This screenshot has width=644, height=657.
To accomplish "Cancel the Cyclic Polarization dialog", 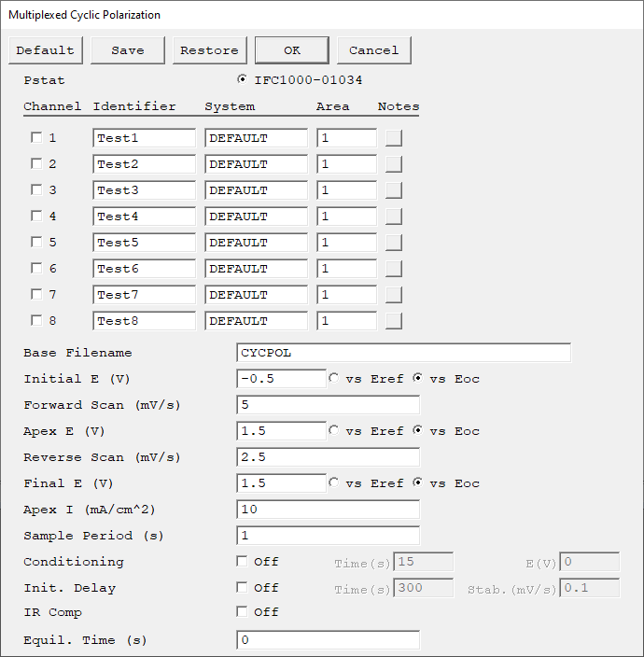I will [373, 50].
